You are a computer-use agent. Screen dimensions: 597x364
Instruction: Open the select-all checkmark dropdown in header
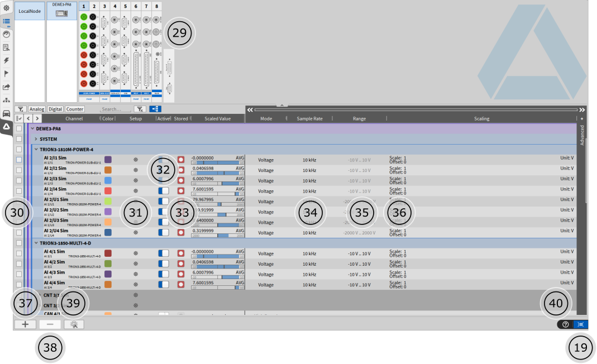pyautogui.click(x=19, y=119)
